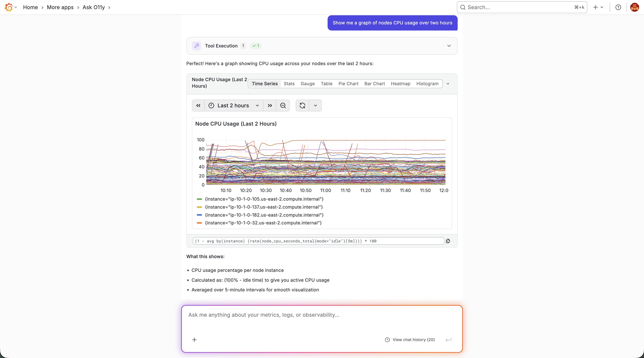Switch visualization to Heatmap
644x358 pixels.
[400, 84]
